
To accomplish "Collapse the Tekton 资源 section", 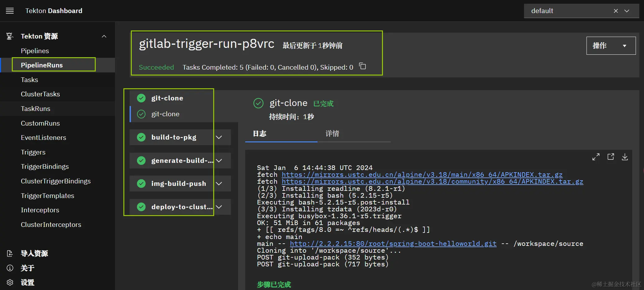I will click(104, 36).
